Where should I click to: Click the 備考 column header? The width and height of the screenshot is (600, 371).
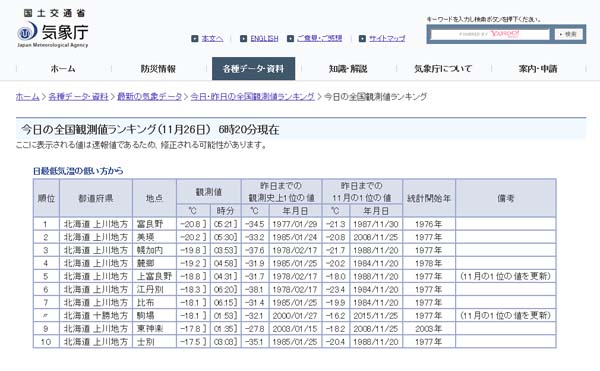[x=505, y=198]
